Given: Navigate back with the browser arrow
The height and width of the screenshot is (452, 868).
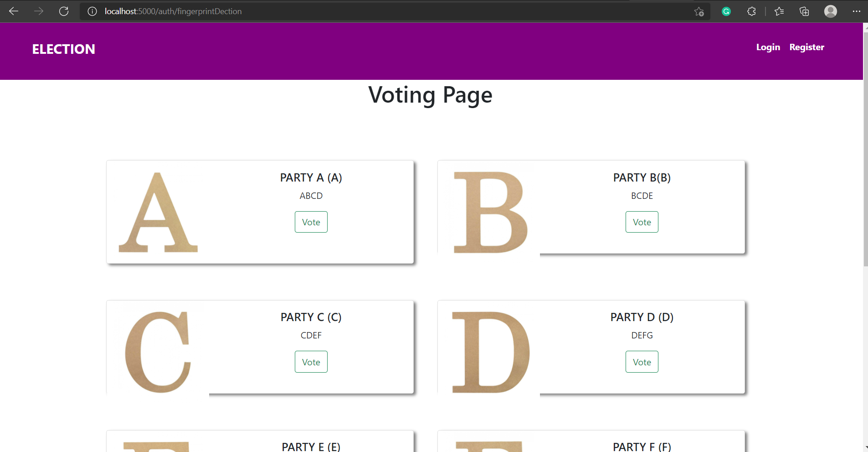Looking at the screenshot, I should [14, 11].
